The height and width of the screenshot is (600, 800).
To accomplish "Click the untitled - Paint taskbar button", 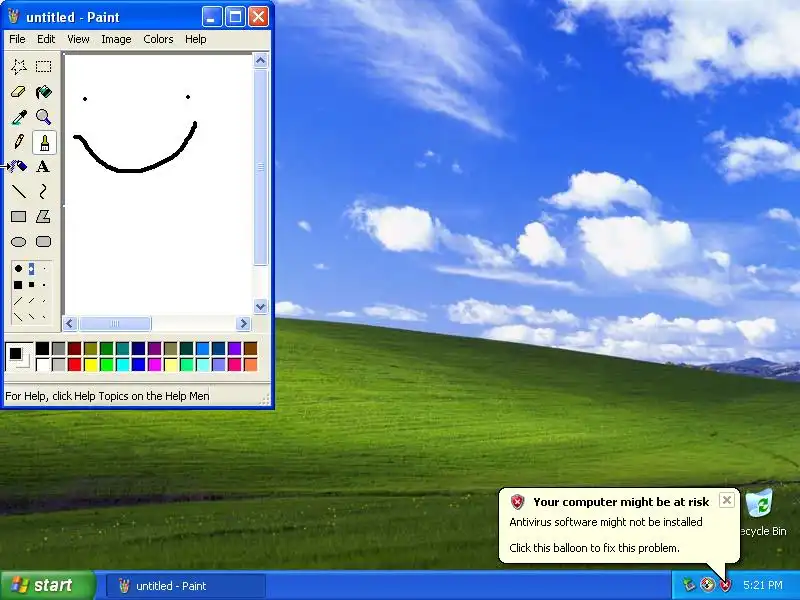I will [186, 586].
